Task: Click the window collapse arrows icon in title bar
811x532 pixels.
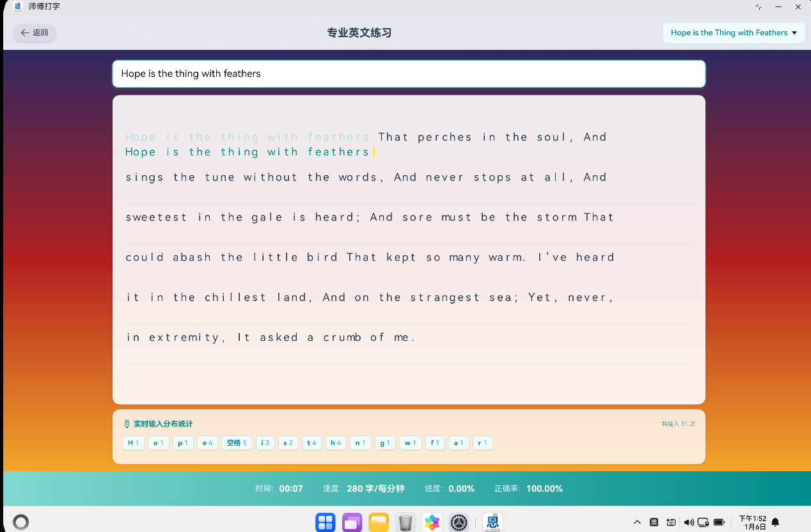Action: tap(759, 6)
